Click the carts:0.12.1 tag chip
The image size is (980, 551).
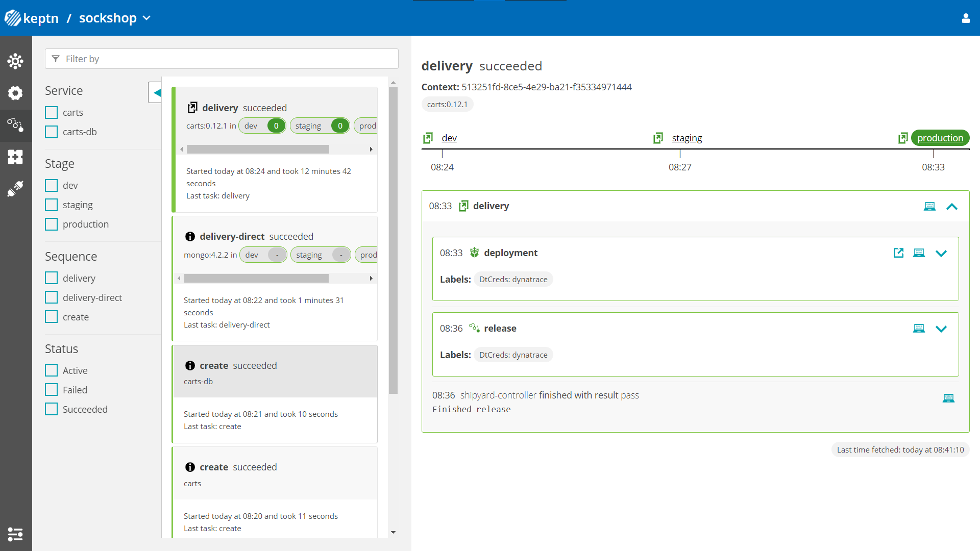pyautogui.click(x=447, y=104)
